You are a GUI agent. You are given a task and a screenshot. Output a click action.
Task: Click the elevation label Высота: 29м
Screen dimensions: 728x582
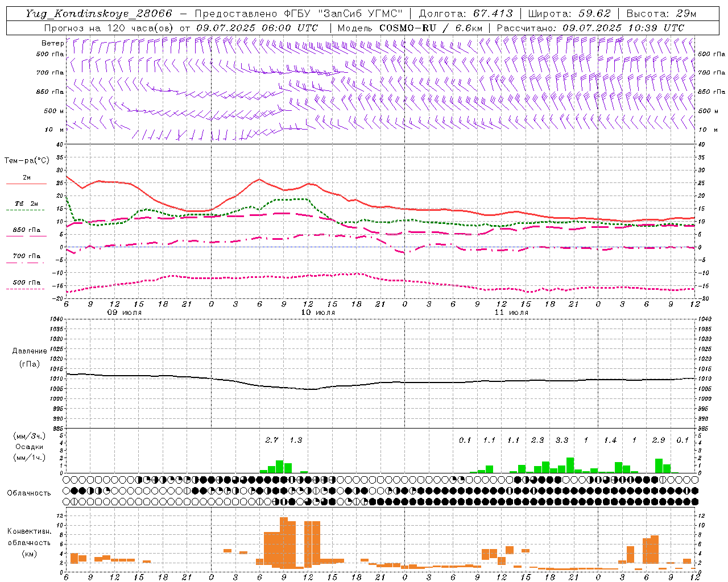coord(661,14)
